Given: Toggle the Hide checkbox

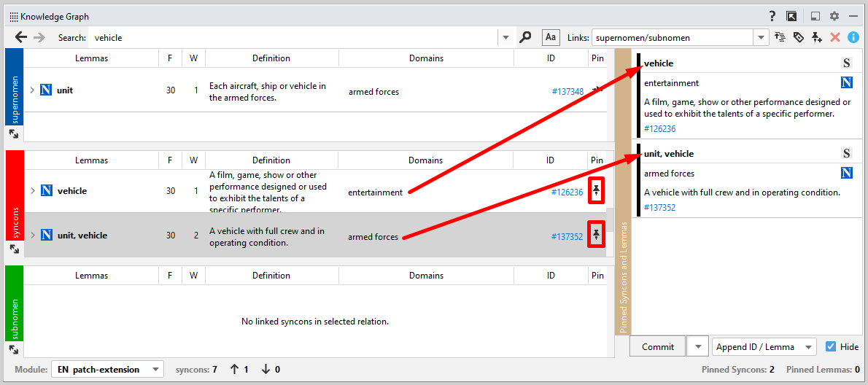Looking at the screenshot, I should coord(831,347).
